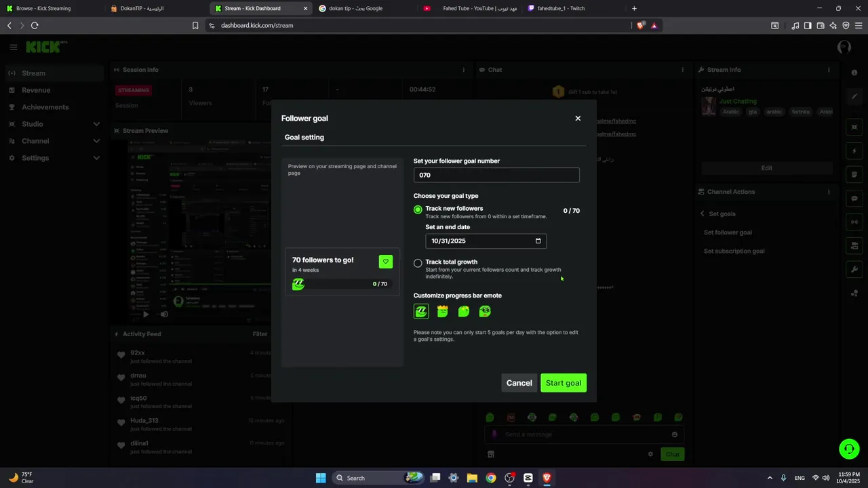868x488 pixels.
Task: Select the fourth progress bar emote
Action: coord(485,311)
